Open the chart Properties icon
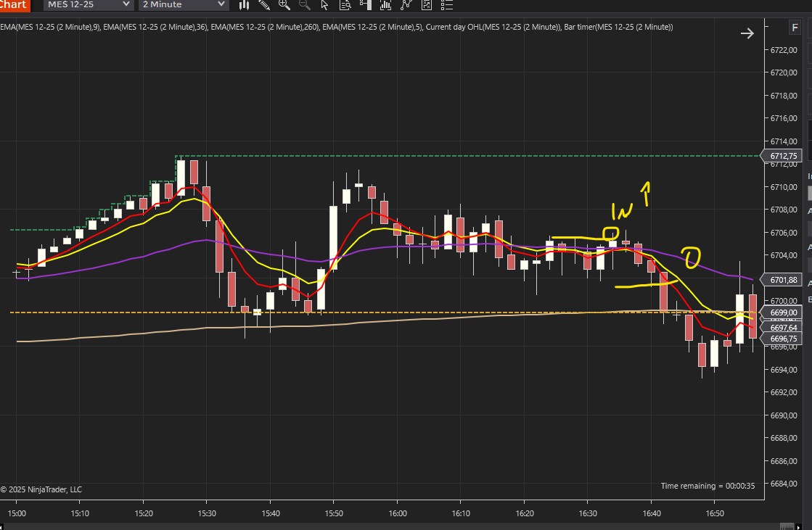Image resolution: width=812 pixels, height=530 pixels. tap(426, 5)
